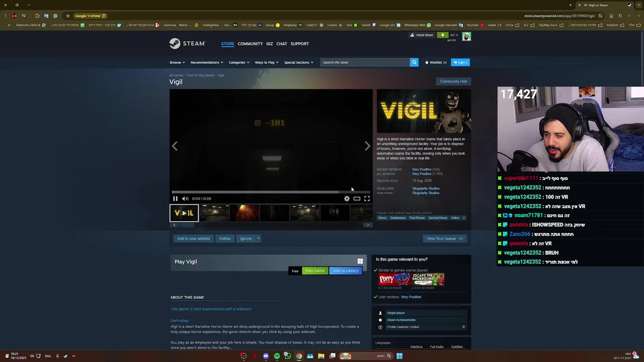Expand the Categories dropdown
Screen dimensions: 644x362
pos(239,62)
